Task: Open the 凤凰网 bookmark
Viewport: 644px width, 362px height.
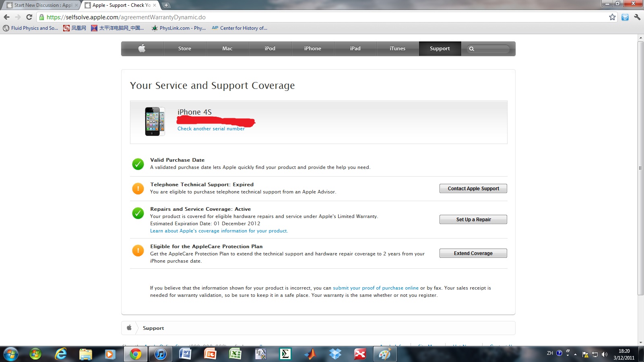Action: coord(75,28)
